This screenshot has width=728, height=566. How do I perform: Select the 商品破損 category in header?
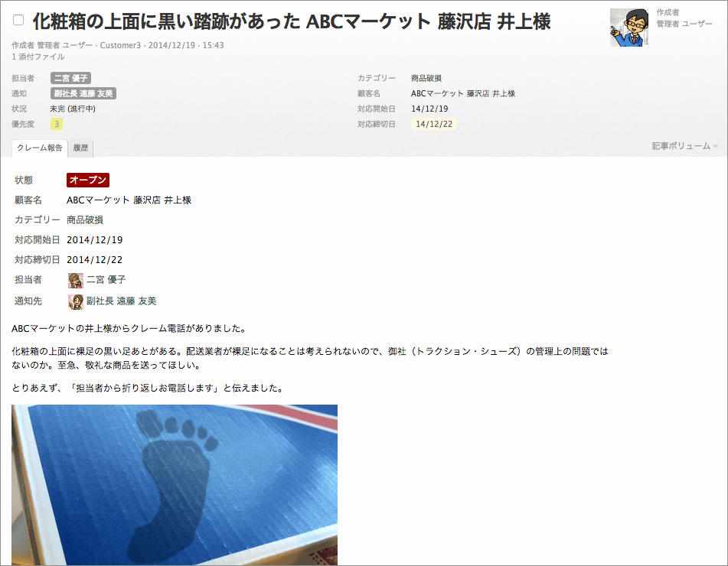[x=426, y=78]
